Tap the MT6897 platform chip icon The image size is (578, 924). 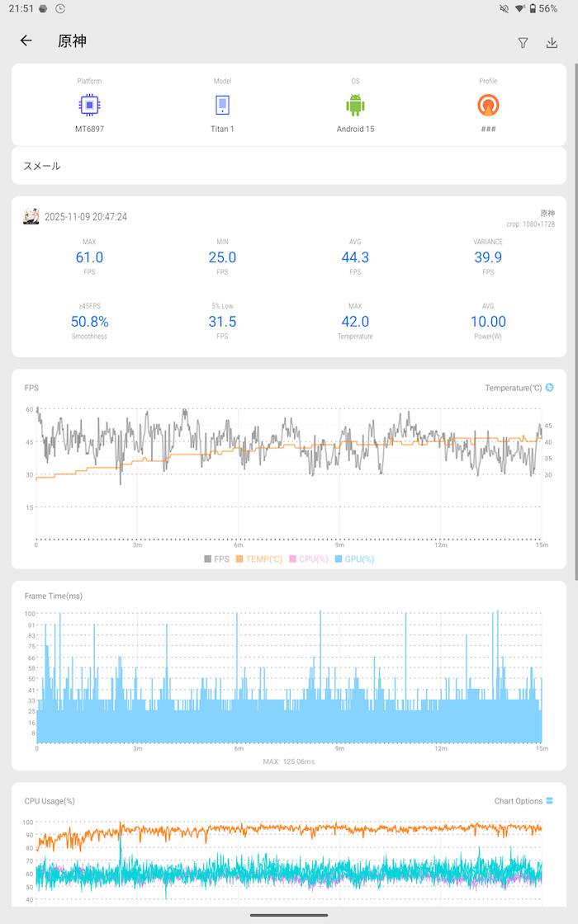coord(89,106)
